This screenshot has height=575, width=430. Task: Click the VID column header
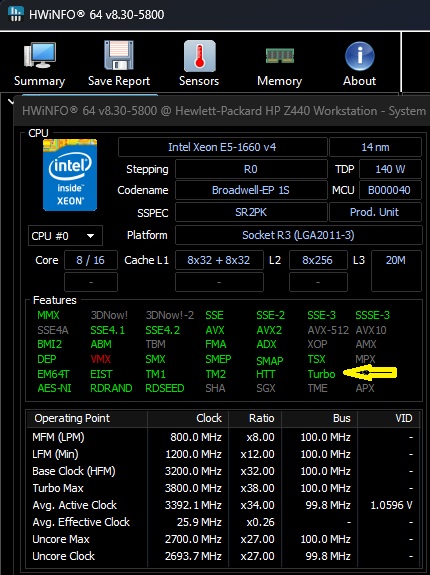pos(389,418)
